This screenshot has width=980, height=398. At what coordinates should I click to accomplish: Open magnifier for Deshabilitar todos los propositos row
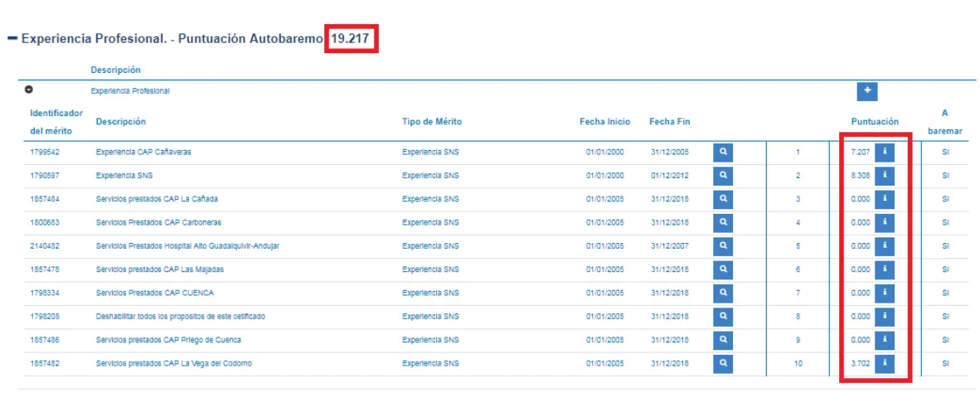[x=722, y=316]
